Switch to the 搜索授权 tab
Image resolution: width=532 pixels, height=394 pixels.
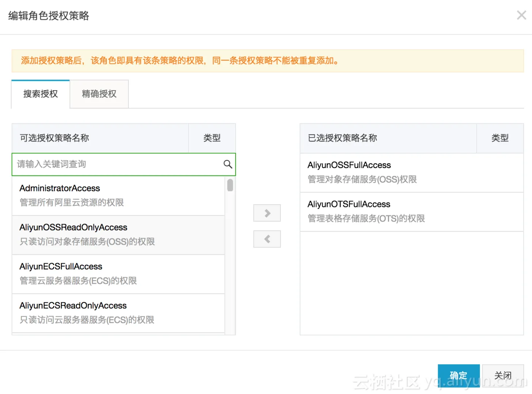[41, 94]
